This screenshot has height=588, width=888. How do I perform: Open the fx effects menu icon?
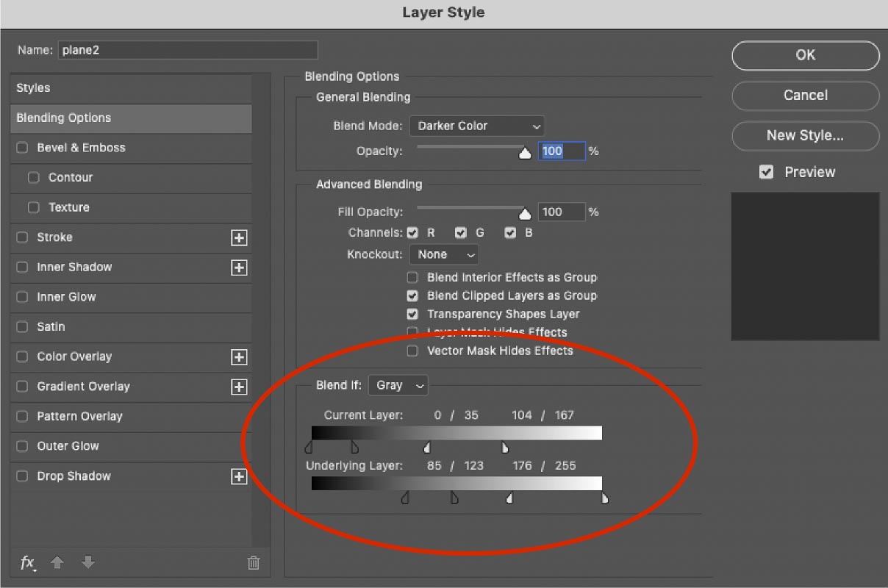pyautogui.click(x=28, y=563)
